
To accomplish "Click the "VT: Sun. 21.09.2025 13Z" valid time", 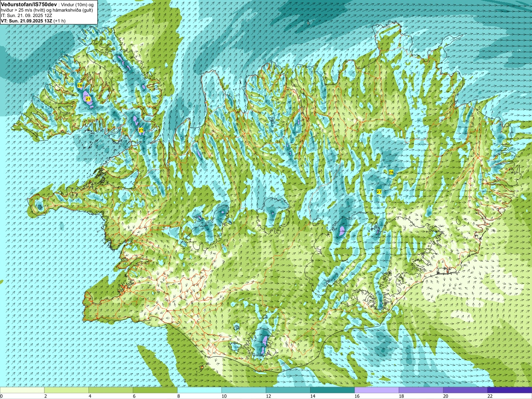I will click(x=27, y=21).
